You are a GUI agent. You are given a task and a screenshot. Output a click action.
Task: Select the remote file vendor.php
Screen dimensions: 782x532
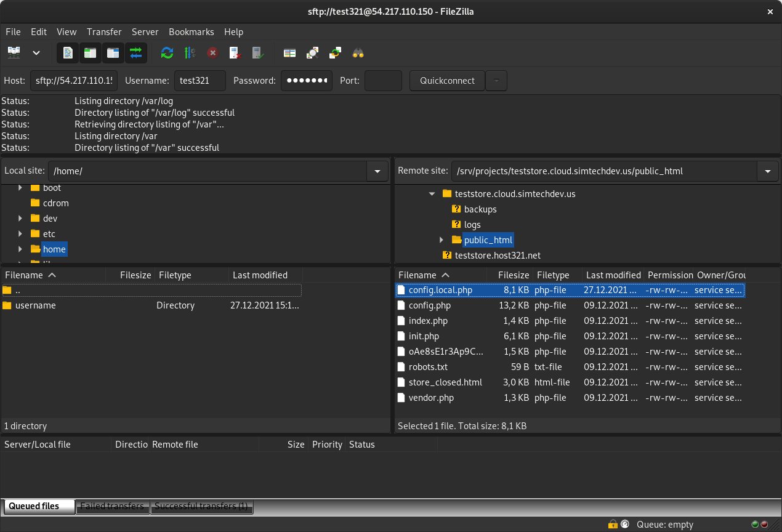tap(570, 398)
